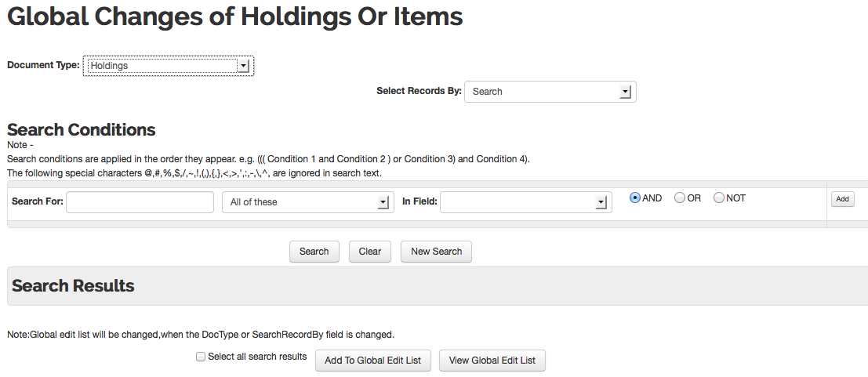
Task: Click the Add condition button
Action: pyautogui.click(x=843, y=199)
